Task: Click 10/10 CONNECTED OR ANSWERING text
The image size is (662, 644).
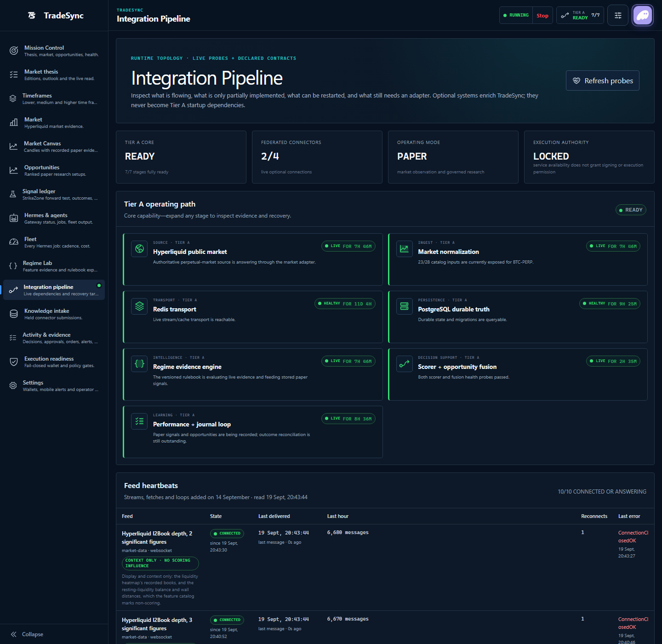Action: (602, 492)
